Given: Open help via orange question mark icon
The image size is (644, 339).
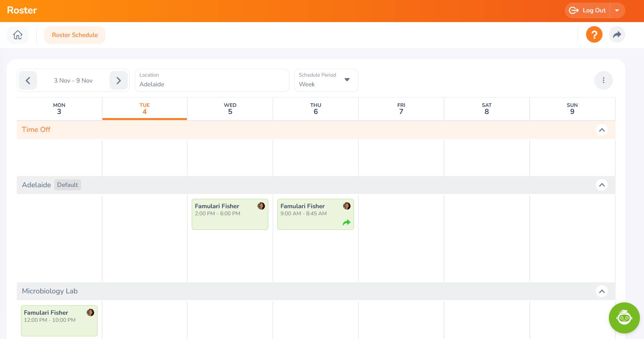Looking at the screenshot, I should coord(594,35).
